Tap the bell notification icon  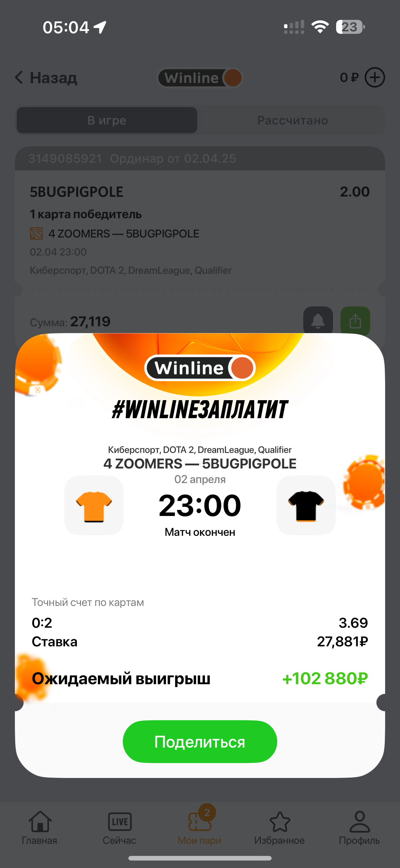318,320
